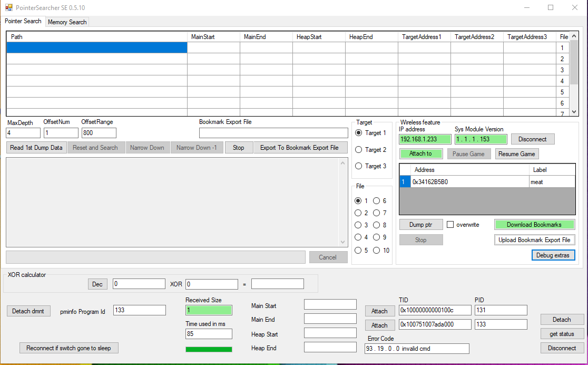Click the PID field showing 131

point(501,310)
